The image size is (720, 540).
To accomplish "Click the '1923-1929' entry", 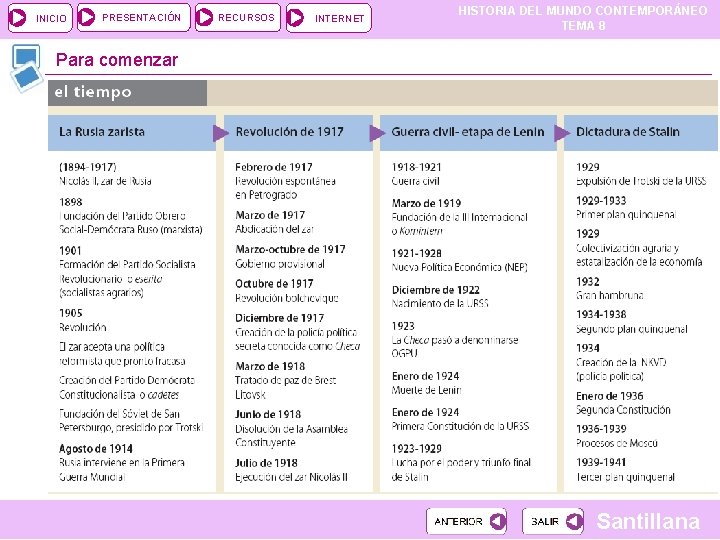I will click(416, 448).
